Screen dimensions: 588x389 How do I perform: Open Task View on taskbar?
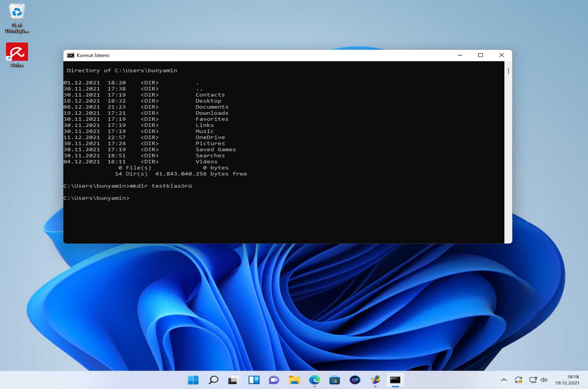click(233, 380)
